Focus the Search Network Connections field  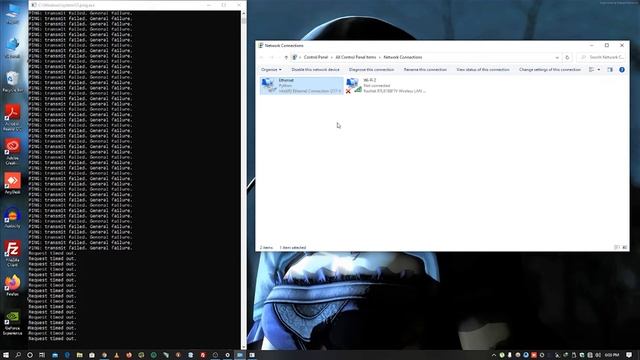tap(602, 58)
